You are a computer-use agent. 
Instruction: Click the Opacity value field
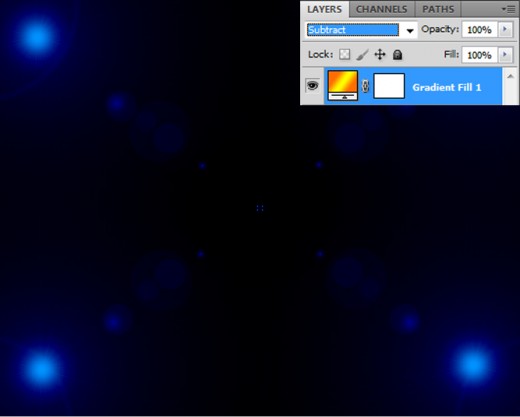[x=479, y=30]
